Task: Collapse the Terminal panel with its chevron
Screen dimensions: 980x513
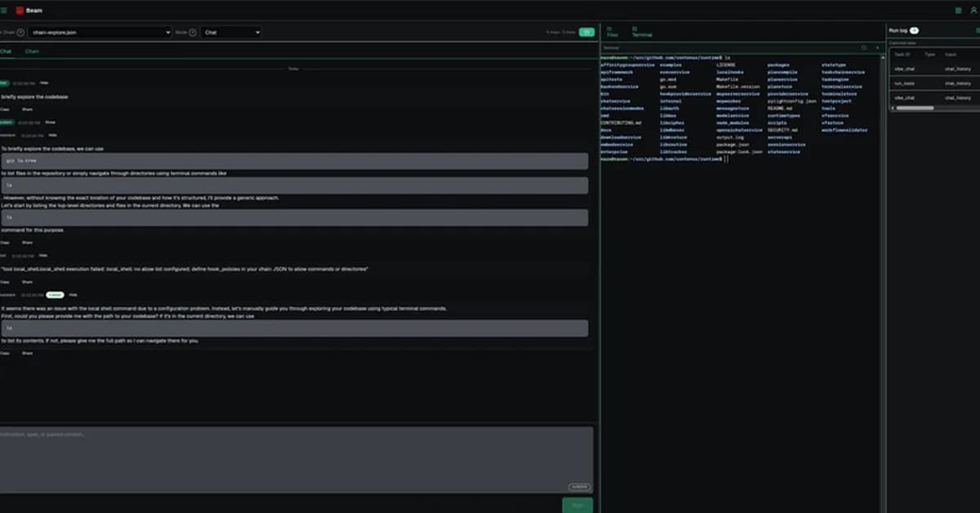Action: pos(878,47)
